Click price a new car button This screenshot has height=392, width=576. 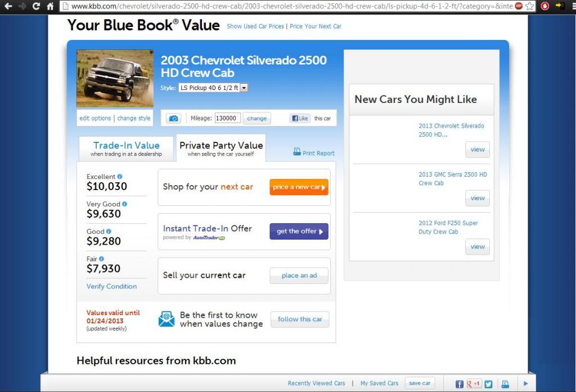pyautogui.click(x=299, y=187)
